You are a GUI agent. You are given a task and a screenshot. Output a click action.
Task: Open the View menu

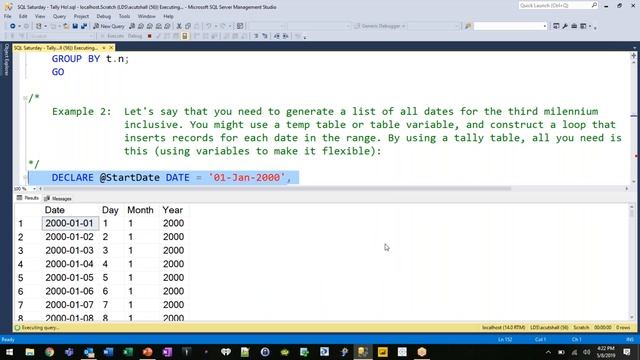tap(40, 16)
